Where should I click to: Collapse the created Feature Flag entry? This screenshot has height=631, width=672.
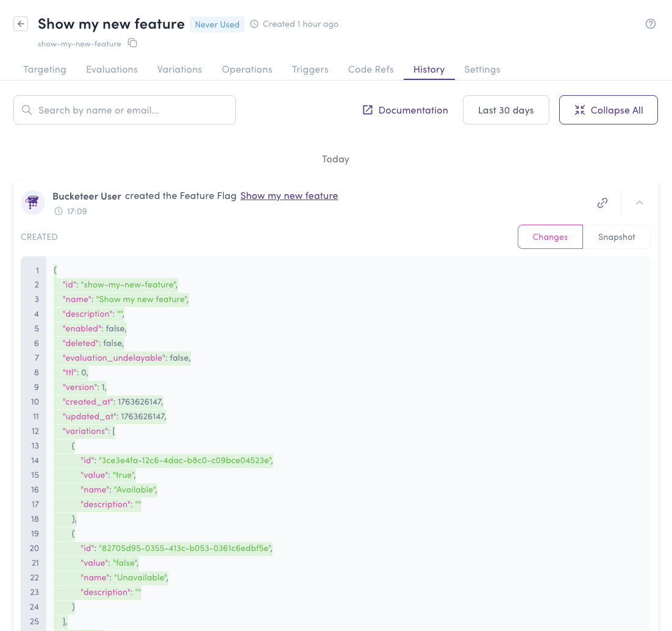point(639,203)
